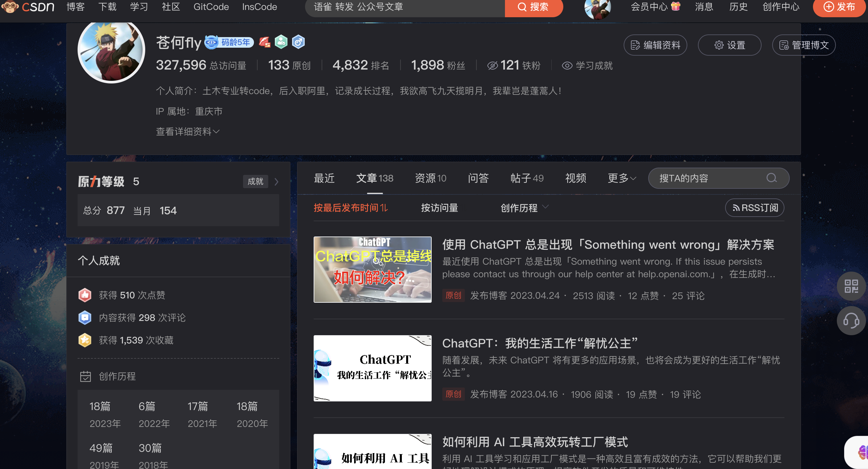Toggle sort order 按最后发布时间
The width and height of the screenshot is (868, 469).
pyautogui.click(x=351, y=208)
